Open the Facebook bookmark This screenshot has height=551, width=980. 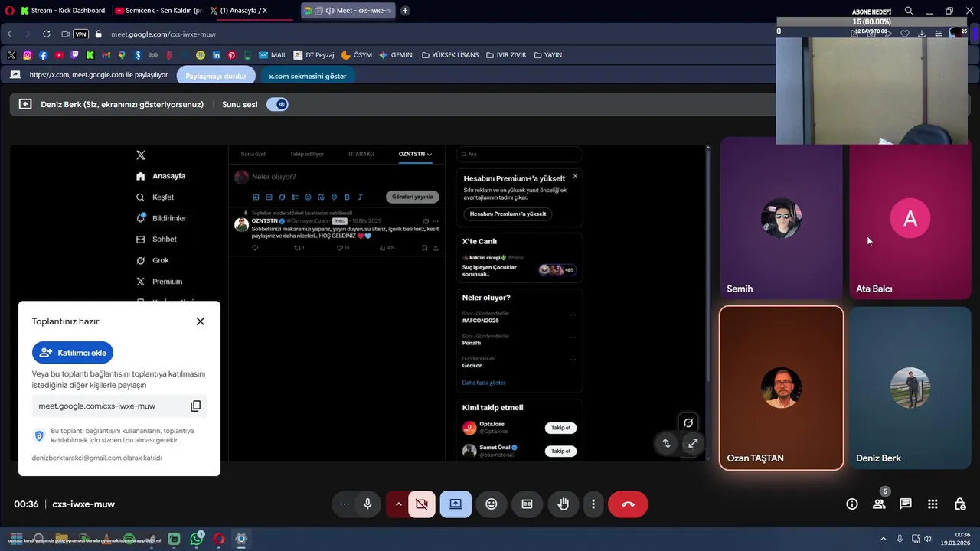point(43,55)
